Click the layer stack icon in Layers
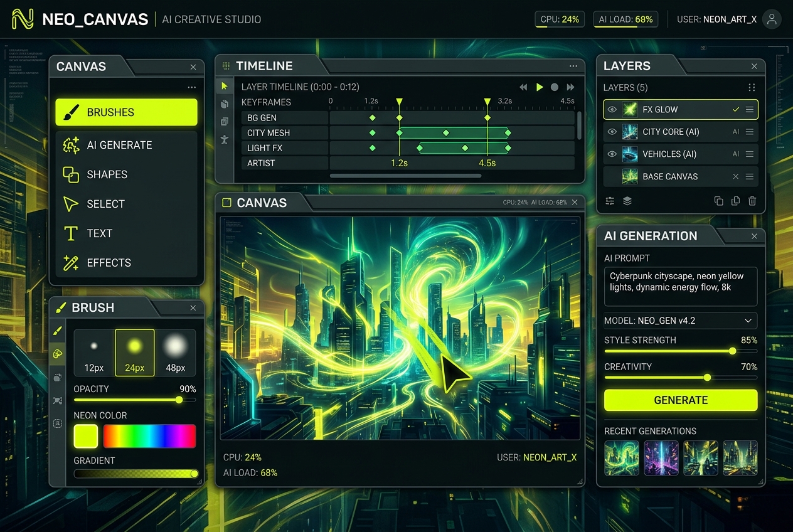This screenshot has width=793, height=532. 627,201
